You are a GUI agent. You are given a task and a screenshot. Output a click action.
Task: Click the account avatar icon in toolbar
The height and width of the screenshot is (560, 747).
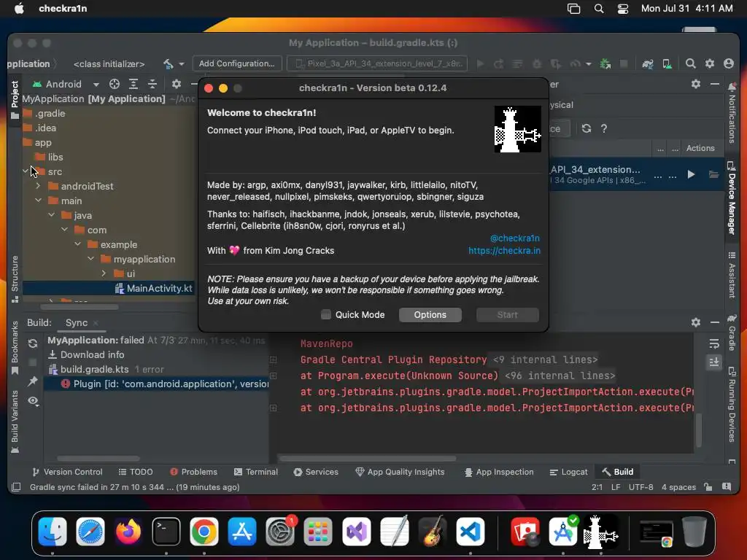[729, 63]
